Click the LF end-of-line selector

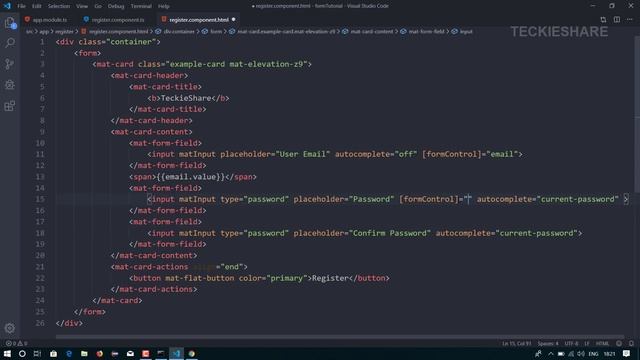pos(587,344)
